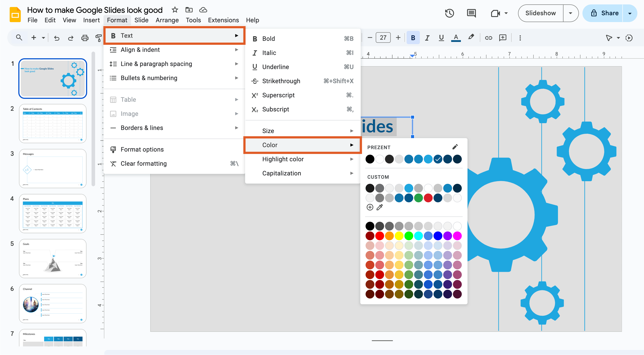Viewport: 644px width, 355px height.
Task: Select the black PREZENT theme swatch
Action: 370,159
